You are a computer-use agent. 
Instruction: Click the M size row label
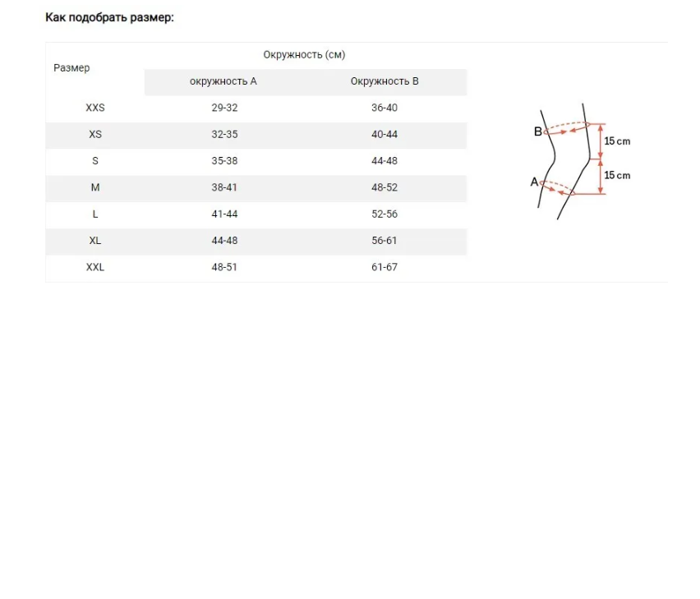click(x=95, y=187)
